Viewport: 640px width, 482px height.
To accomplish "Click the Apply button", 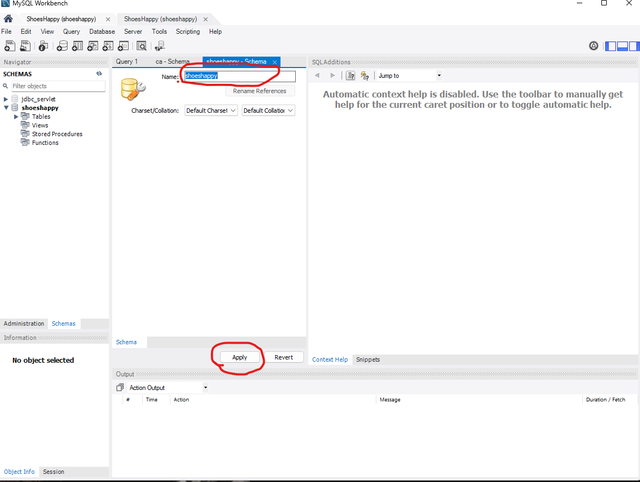I will click(x=240, y=358).
